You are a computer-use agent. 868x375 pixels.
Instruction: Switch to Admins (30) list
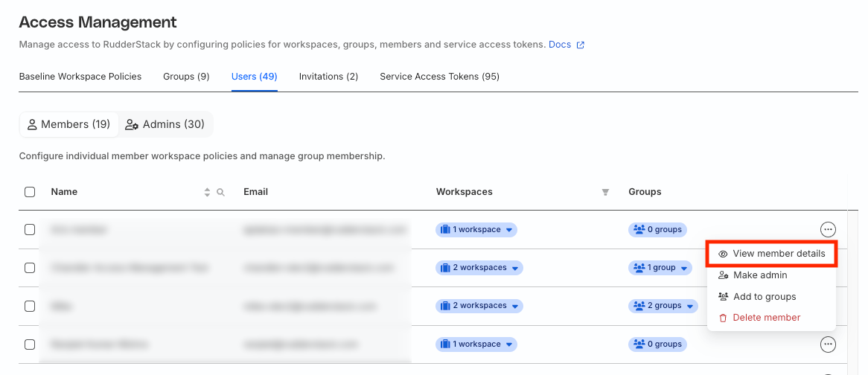coord(165,124)
